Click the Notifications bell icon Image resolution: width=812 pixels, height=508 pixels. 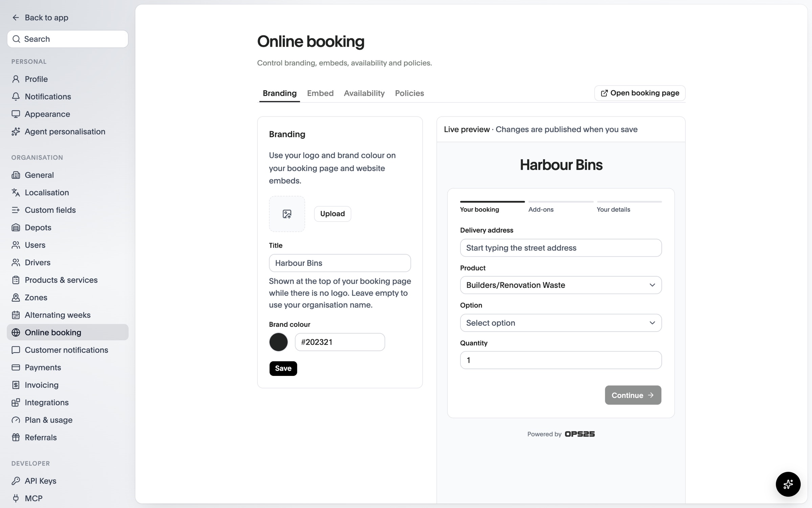(16, 97)
